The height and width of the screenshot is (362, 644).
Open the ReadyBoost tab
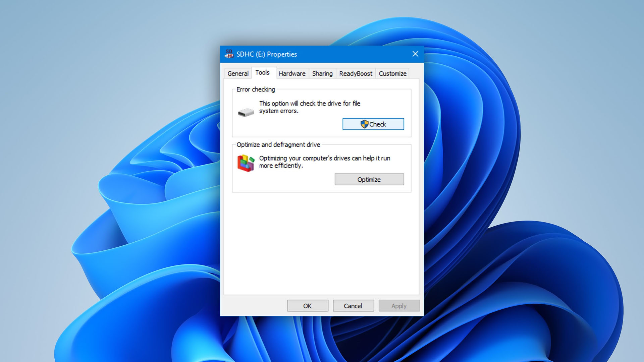(x=356, y=73)
